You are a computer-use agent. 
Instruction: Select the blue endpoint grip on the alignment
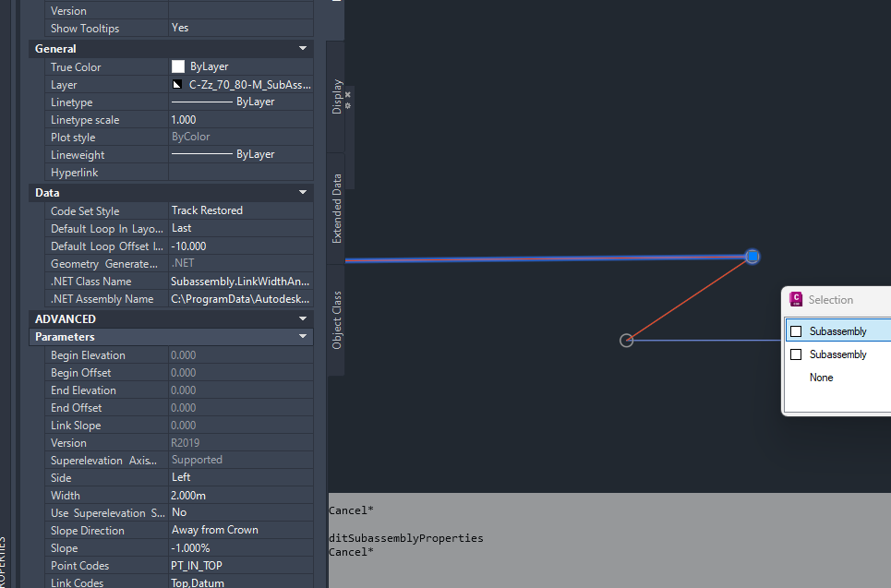pos(752,257)
